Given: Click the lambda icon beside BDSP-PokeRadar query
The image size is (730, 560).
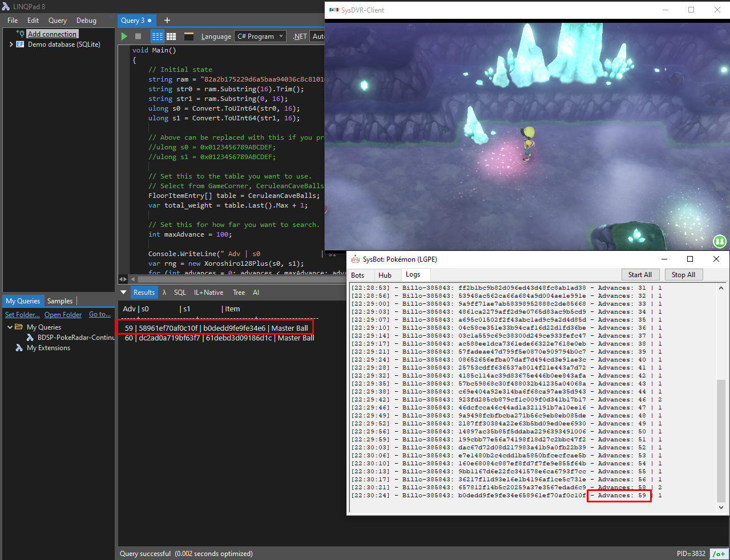Looking at the screenshot, I should pyautogui.click(x=30, y=337).
